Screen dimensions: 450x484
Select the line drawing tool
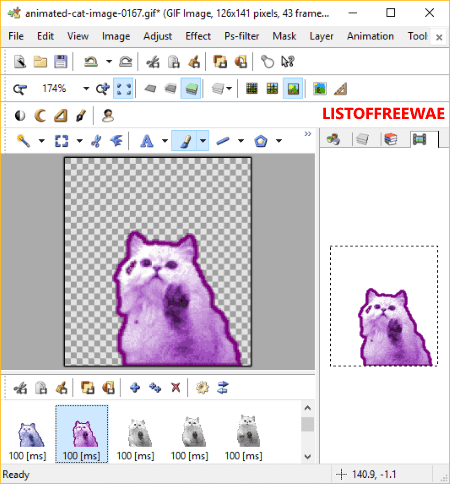223,141
